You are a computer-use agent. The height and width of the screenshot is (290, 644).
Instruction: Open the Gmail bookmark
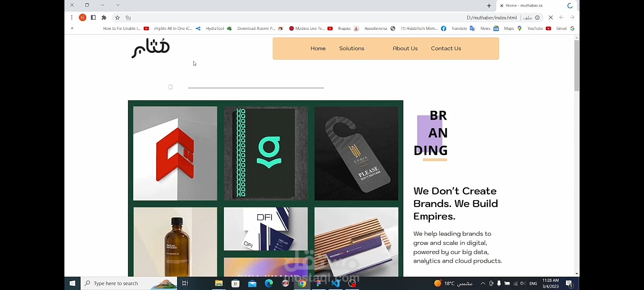point(565,28)
